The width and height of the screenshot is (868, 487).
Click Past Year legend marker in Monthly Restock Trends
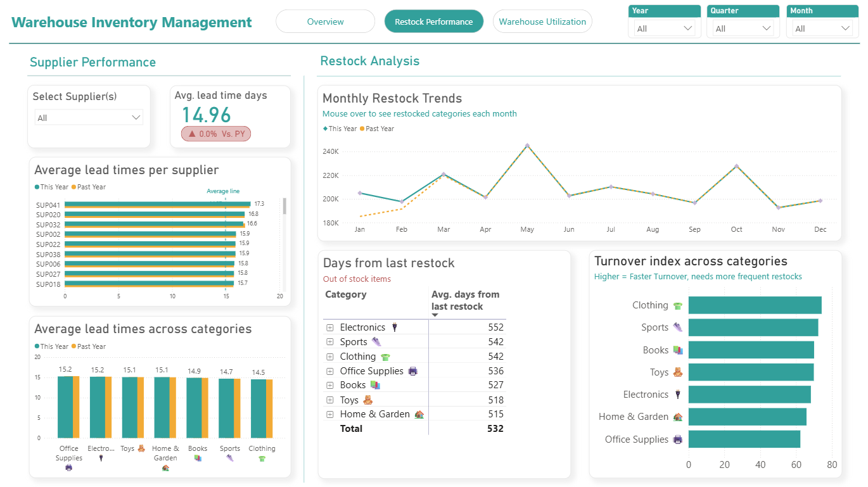(362, 129)
